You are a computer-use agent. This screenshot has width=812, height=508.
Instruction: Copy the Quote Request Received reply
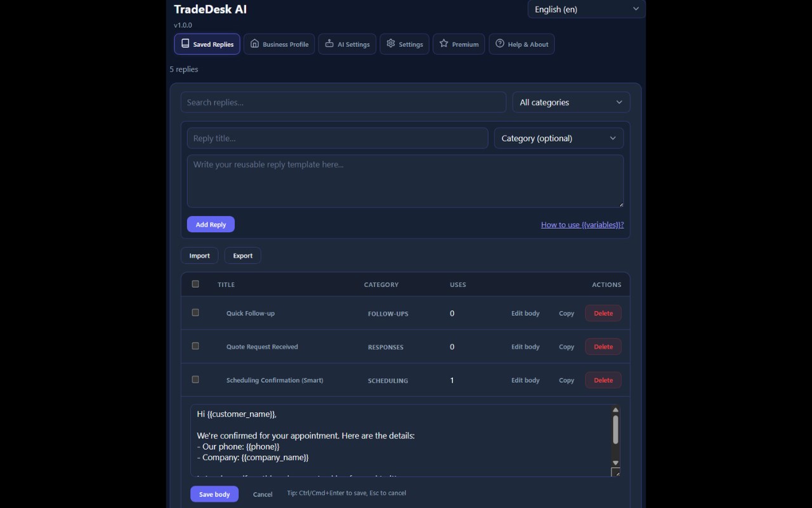coord(566,347)
